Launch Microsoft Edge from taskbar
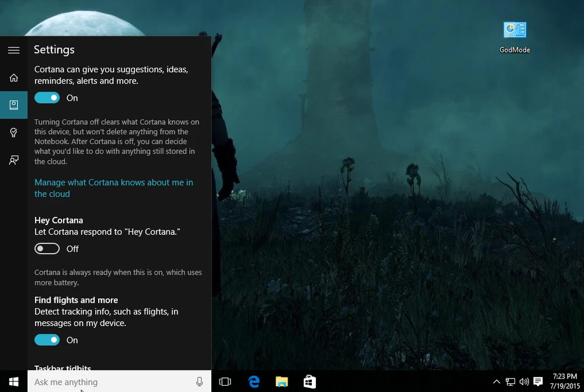584x392 pixels. click(253, 381)
